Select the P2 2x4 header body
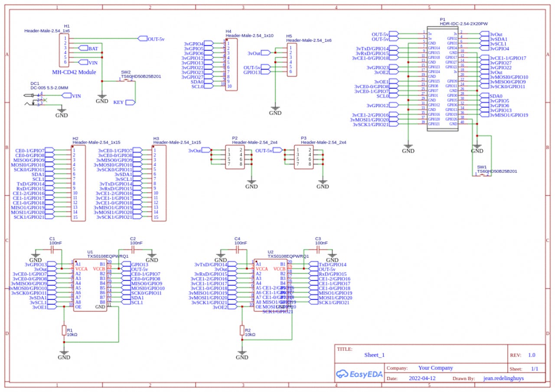 [x=235, y=157]
